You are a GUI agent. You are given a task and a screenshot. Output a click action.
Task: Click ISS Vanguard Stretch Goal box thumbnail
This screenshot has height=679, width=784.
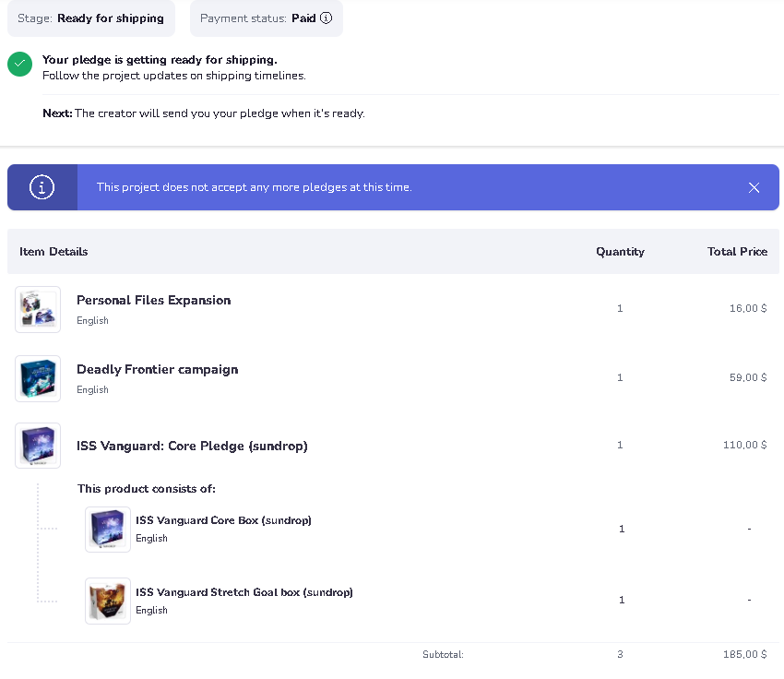[x=107, y=601]
